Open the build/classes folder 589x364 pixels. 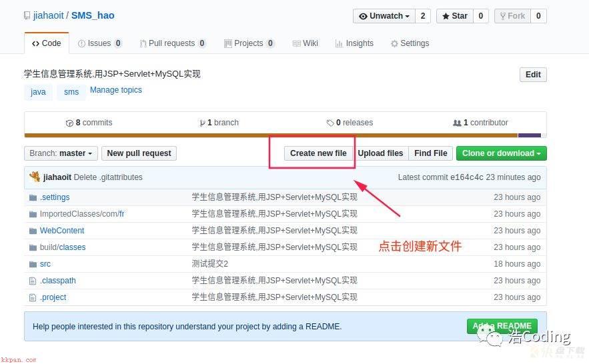coord(63,247)
